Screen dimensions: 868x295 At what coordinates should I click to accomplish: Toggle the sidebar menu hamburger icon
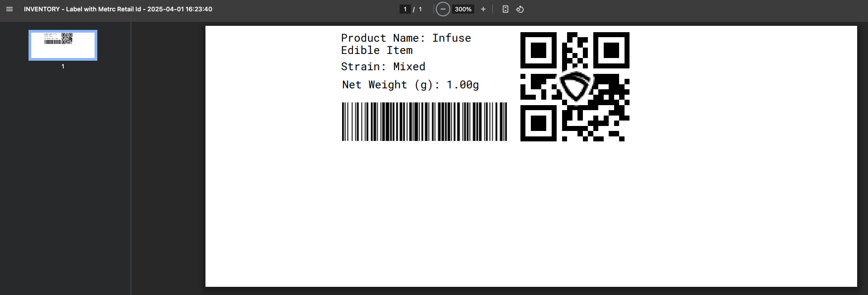[9, 9]
